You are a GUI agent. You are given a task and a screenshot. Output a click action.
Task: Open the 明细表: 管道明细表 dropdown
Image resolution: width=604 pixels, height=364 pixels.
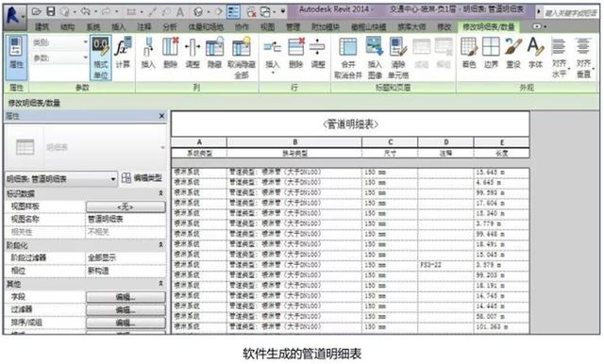[61, 179]
